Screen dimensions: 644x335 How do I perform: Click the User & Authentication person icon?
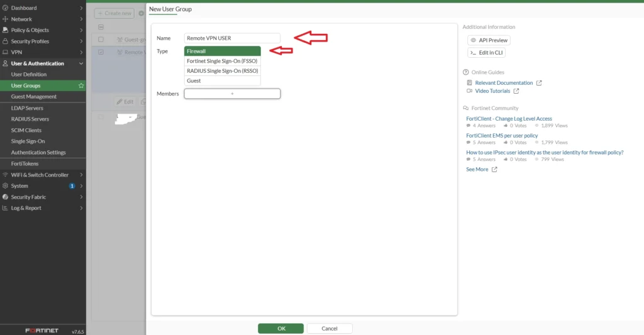(5, 63)
